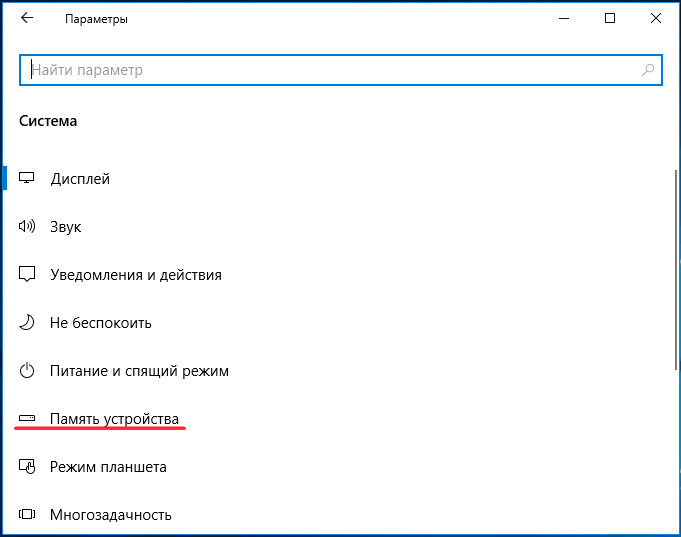
Task: Click the Питание и спящий режим power icon
Action: [x=26, y=371]
